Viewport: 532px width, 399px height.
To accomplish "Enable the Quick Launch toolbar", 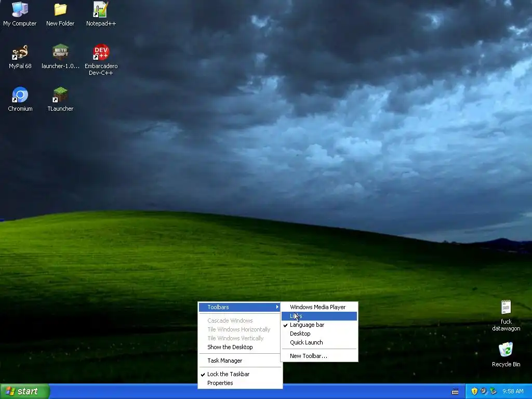I will pyautogui.click(x=320, y=342).
